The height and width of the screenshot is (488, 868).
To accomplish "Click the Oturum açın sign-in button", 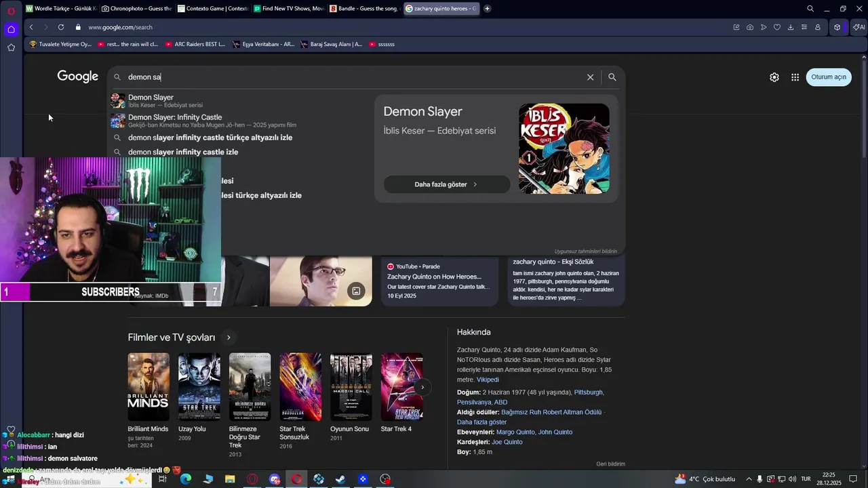I will (829, 77).
